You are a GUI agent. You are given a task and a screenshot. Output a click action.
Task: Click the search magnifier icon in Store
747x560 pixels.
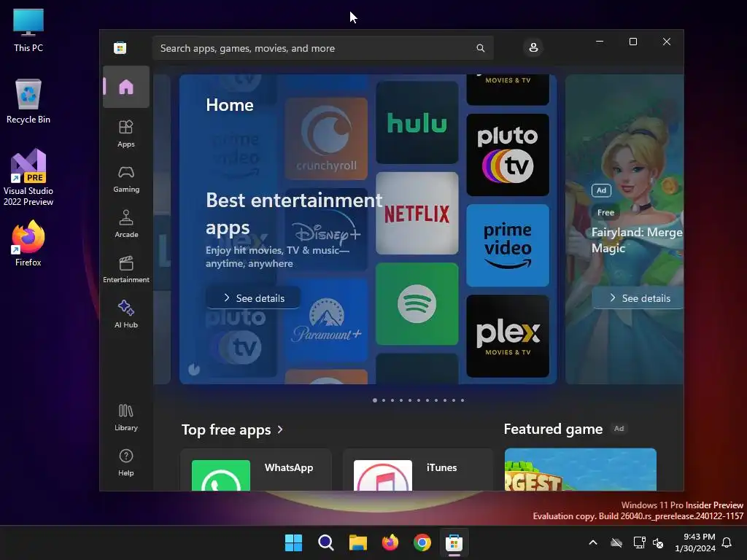[x=480, y=48]
